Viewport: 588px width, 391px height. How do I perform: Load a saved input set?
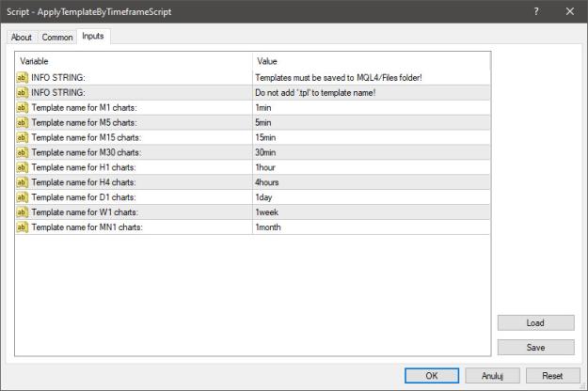pos(535,322)
